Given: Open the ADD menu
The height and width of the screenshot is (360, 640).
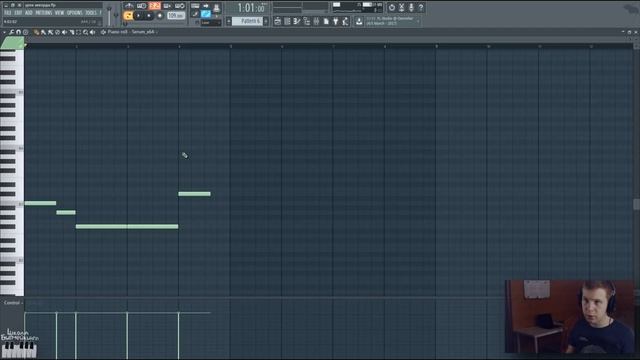Looking at the screenshot, I should pyautogui.click(x=29, y=13).
